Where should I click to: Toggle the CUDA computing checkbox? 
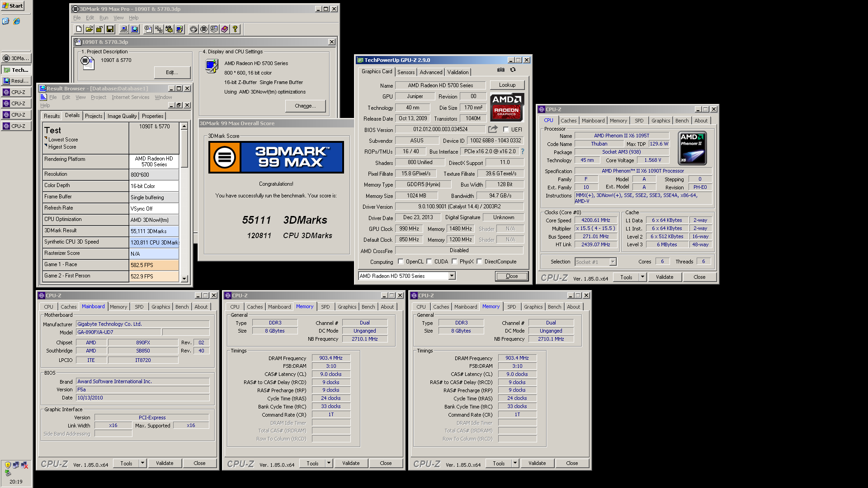pos(429,262)
